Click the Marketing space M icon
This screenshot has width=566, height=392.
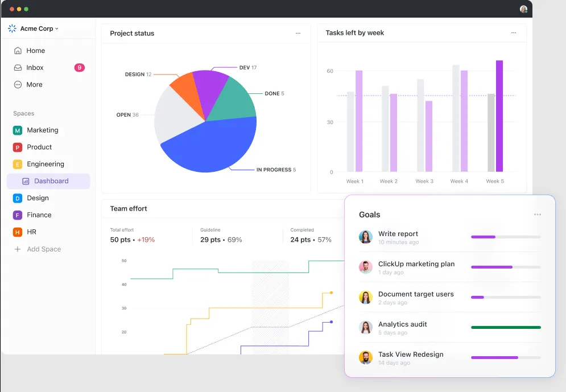point(17,130)
